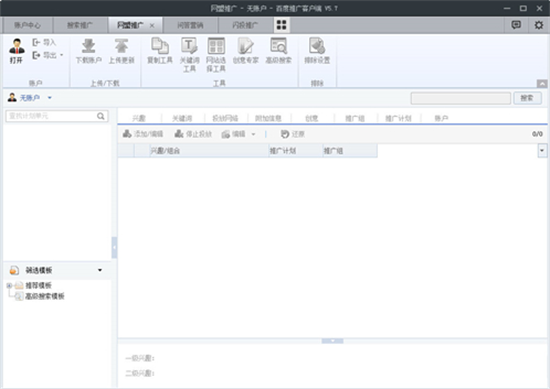Open the 关键词工具 keyword tool
The image size is (550, 389).
click(x=189, y=55)
